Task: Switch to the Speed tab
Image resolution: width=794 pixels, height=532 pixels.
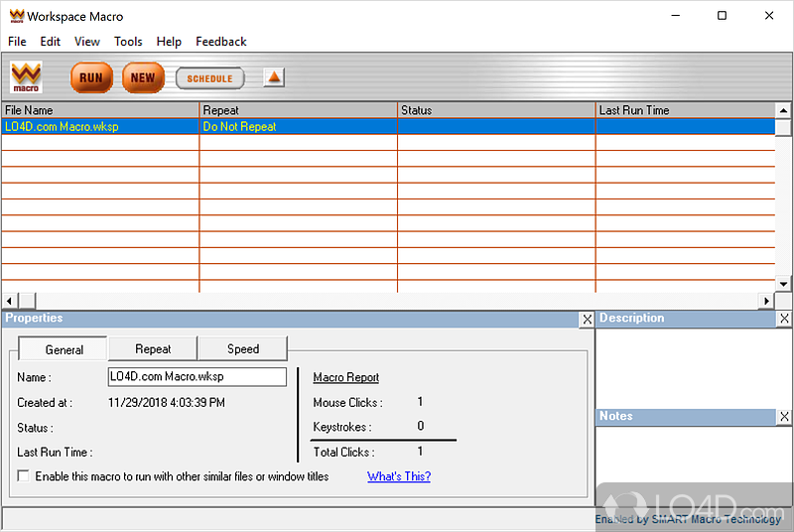Action: click(243, 349)
